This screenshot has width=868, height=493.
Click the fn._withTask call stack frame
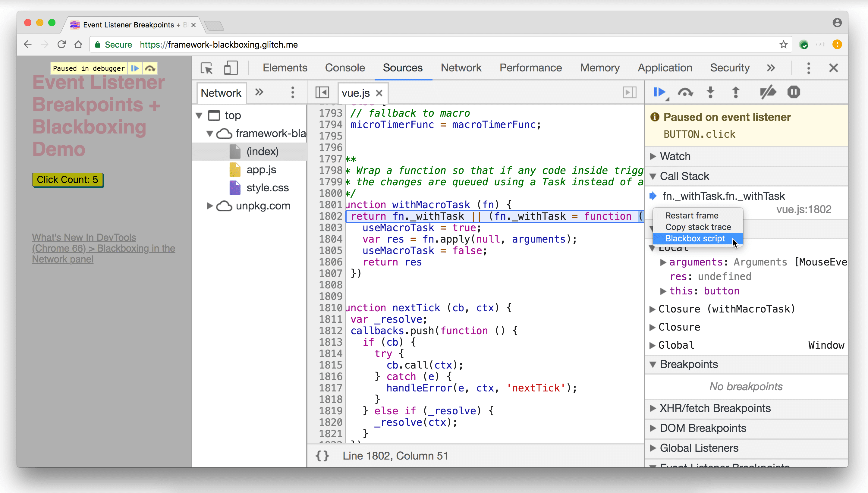tap(724, 196)
